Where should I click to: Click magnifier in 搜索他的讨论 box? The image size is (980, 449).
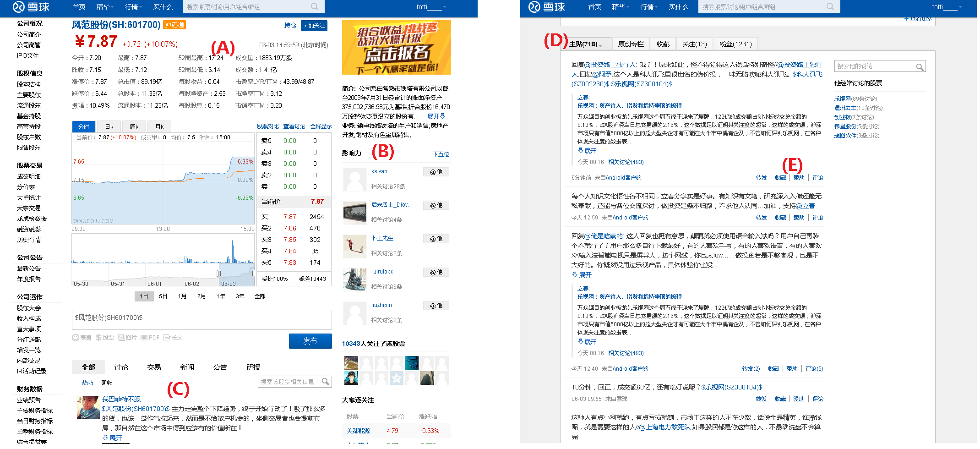(919, 67)
